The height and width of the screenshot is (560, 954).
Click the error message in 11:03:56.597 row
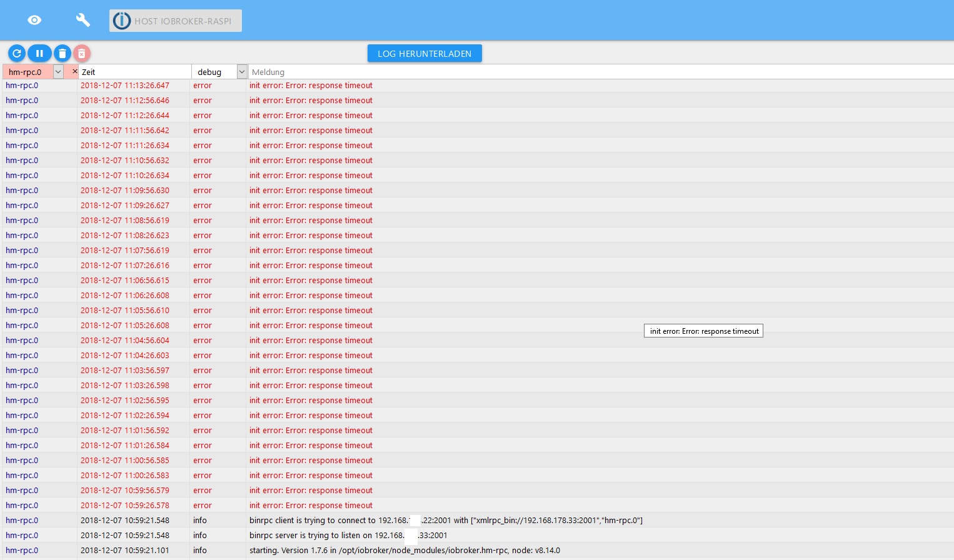[311, 371]
